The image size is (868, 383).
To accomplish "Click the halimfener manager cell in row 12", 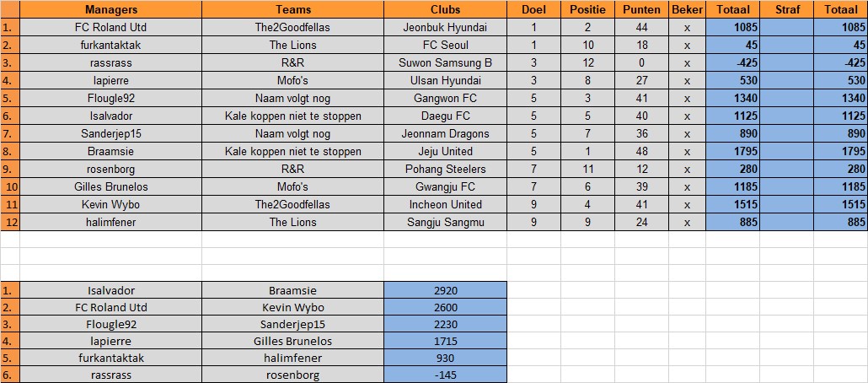I will [x=110, y=222].
